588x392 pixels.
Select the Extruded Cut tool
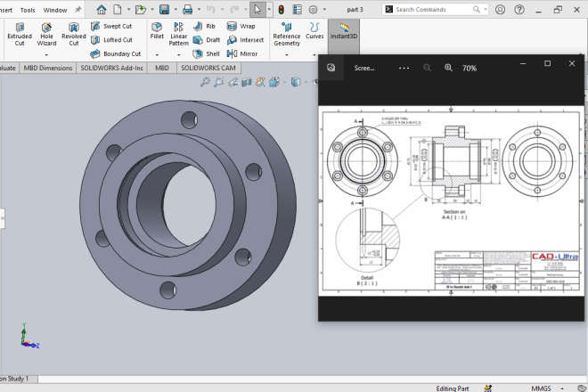pyautogui.click(x=19, y=34)
